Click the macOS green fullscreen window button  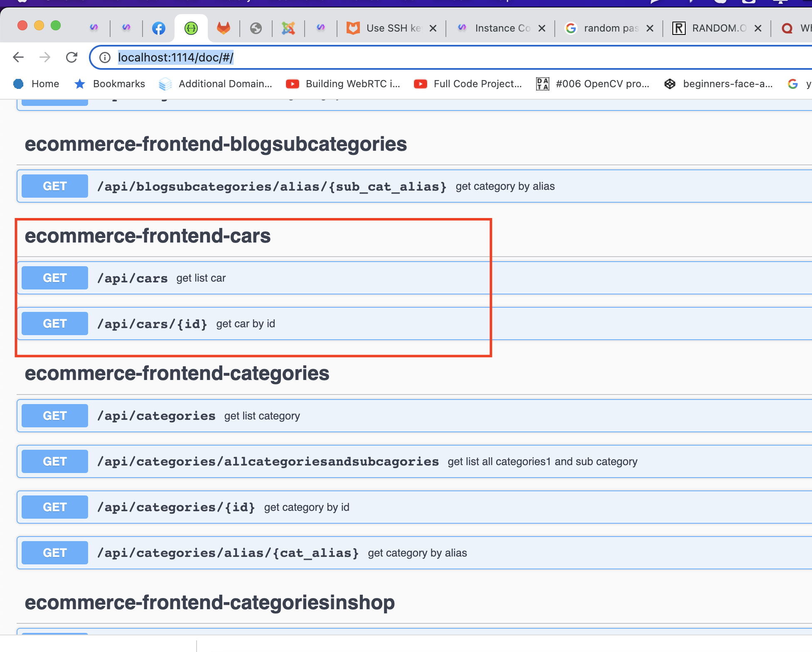click(x=56, y=26)
